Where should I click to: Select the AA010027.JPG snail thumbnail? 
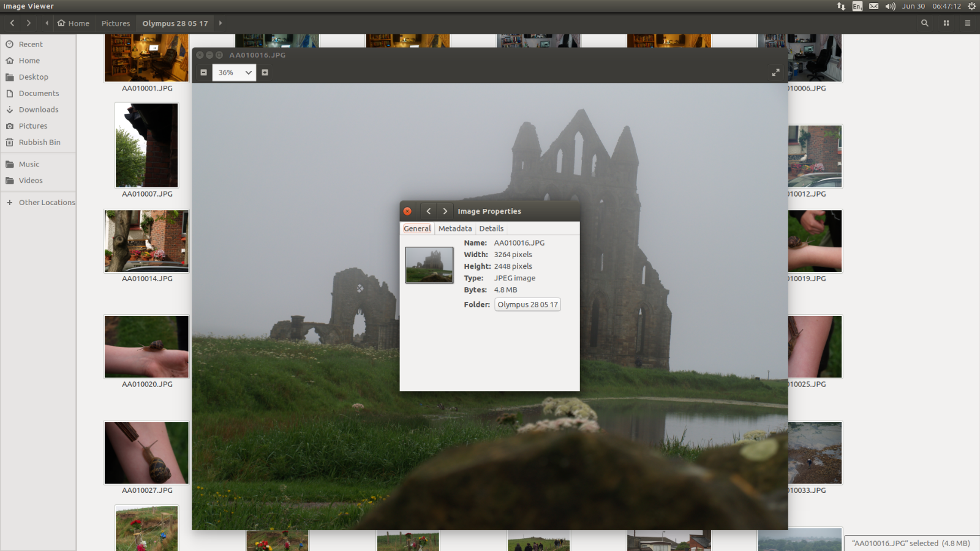[x=146, y=453]
